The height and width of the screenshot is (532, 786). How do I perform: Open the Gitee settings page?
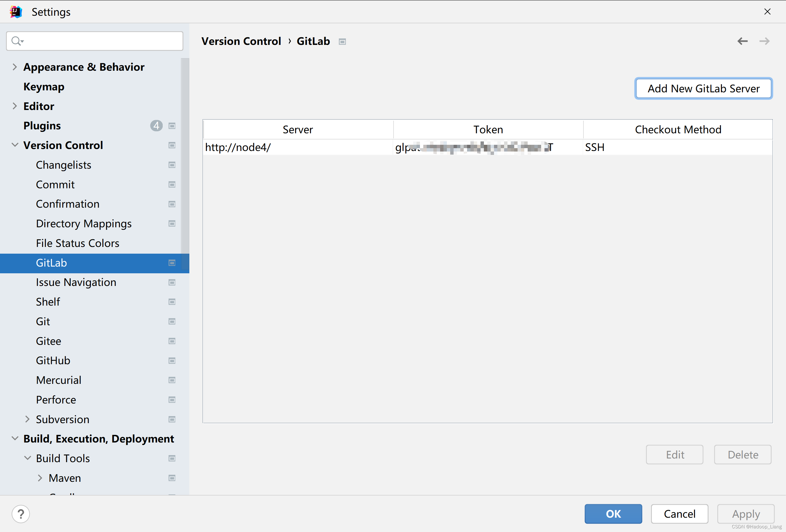point(49,341)
